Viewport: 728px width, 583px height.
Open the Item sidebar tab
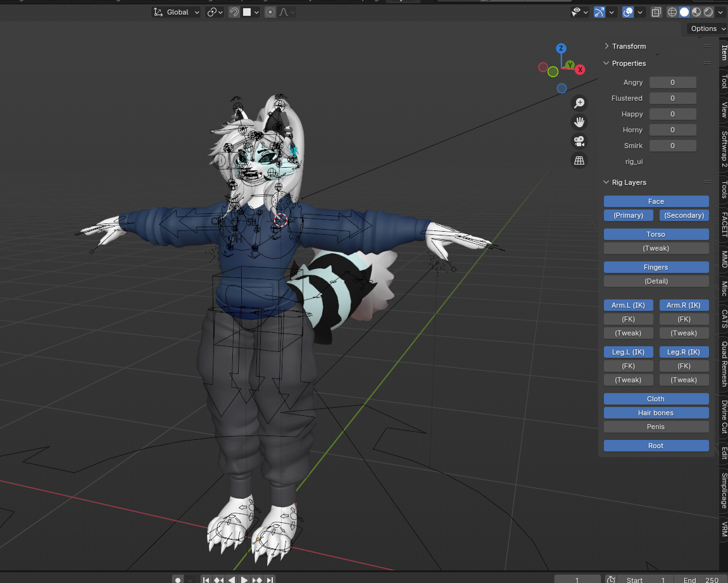coord(724,53)
